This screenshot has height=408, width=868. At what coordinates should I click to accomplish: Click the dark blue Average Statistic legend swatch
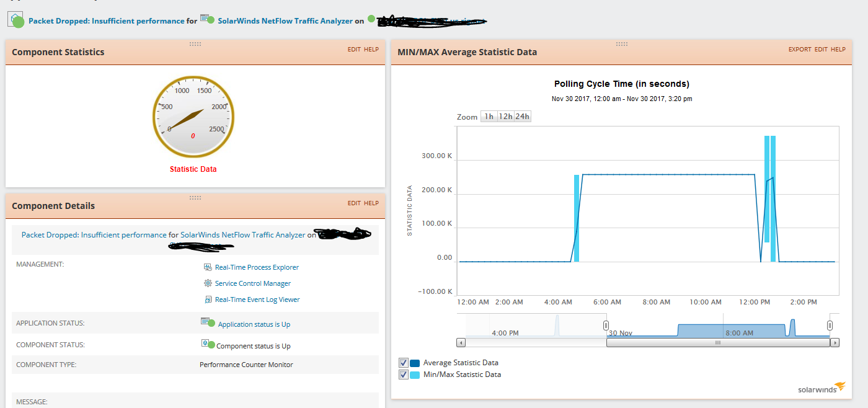point(415,363)
